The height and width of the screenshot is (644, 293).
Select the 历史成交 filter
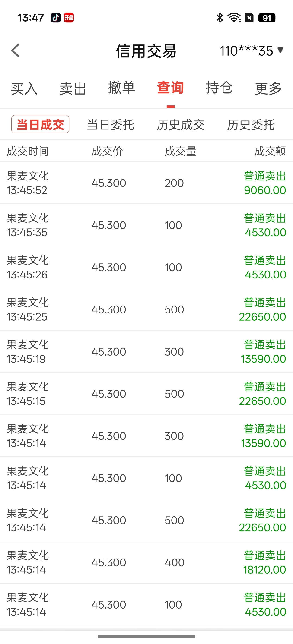point(181,124)
